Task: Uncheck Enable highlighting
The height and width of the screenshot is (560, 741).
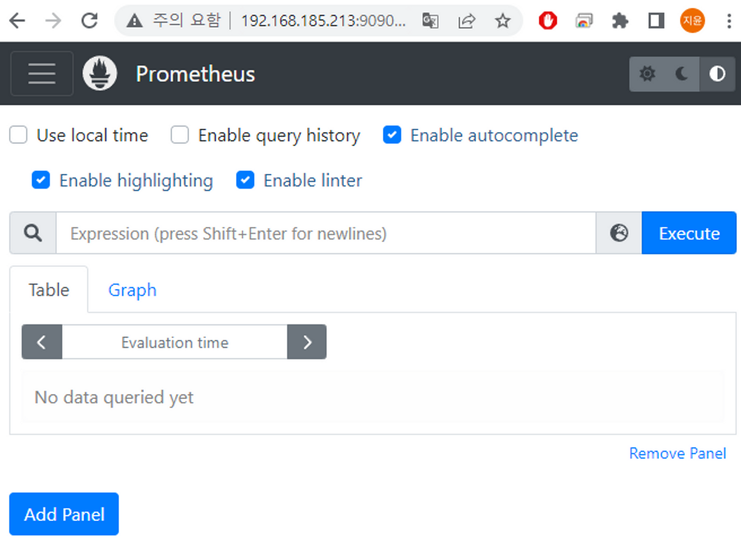Action: (41, 180)
